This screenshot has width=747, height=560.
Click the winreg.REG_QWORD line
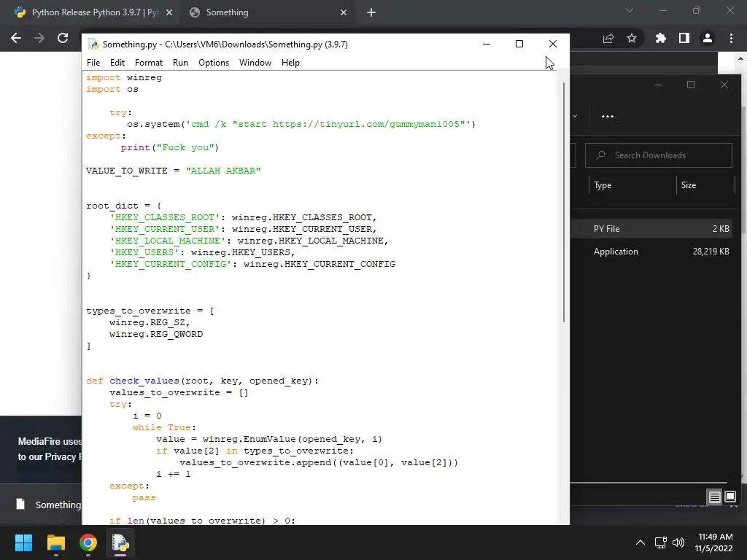[156, 334]
